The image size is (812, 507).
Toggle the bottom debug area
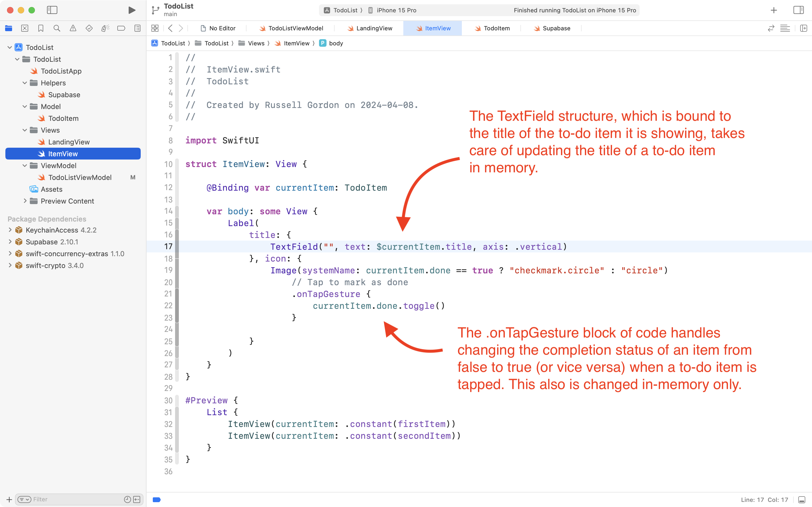coord(802,500)
